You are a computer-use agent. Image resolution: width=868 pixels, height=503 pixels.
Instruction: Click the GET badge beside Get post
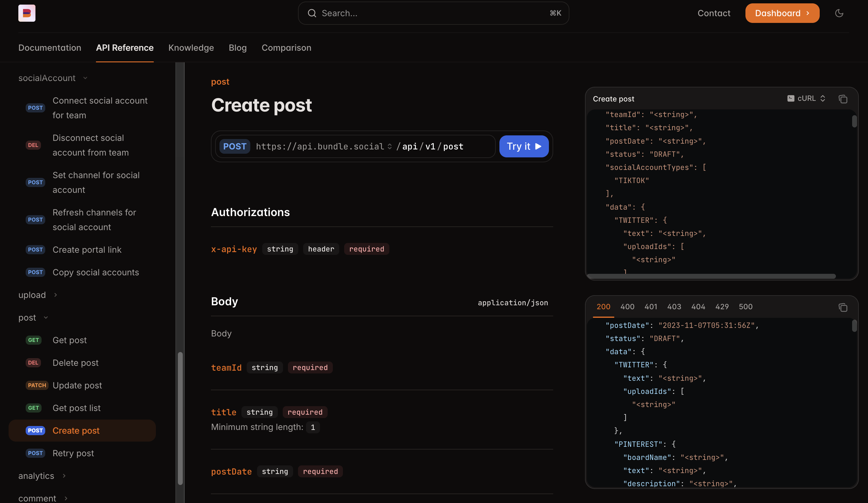[33, 340]
